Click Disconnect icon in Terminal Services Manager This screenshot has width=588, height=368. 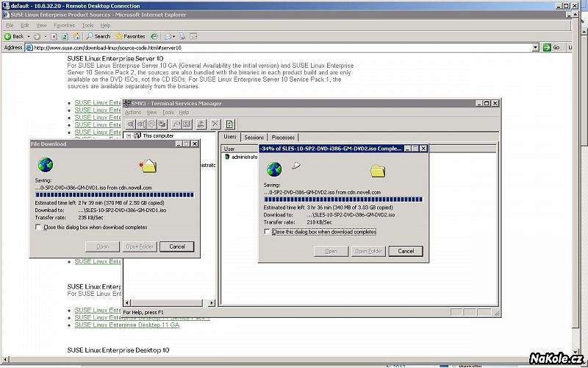tap(141, 124)
